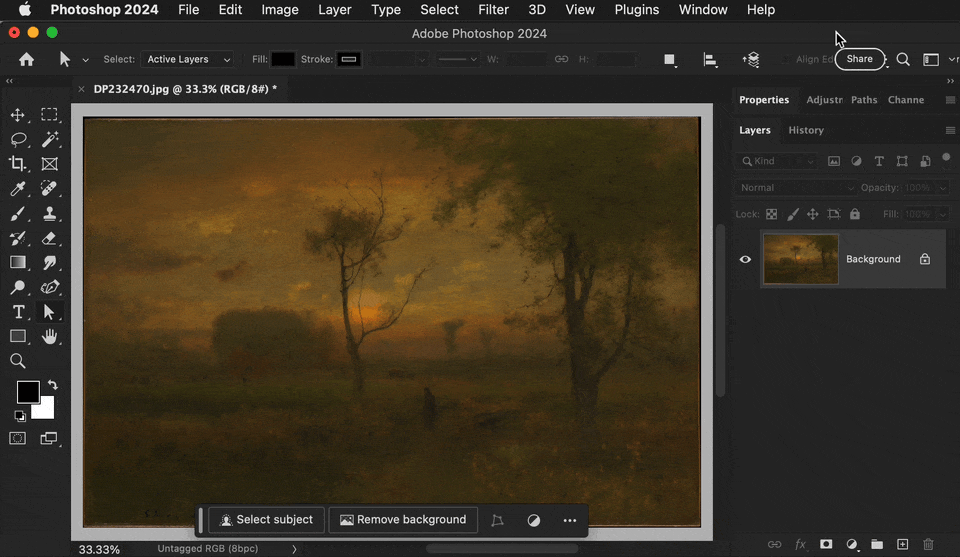The image size is (960, 557).
Task: Toggle the adjustment layer filter
Action: [857, 161]
